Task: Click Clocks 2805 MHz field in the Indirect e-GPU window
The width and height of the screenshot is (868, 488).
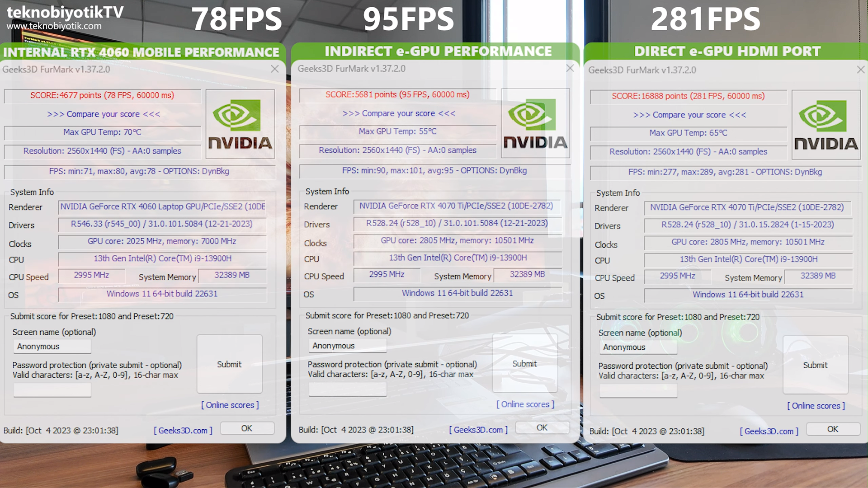Action: 457,240
